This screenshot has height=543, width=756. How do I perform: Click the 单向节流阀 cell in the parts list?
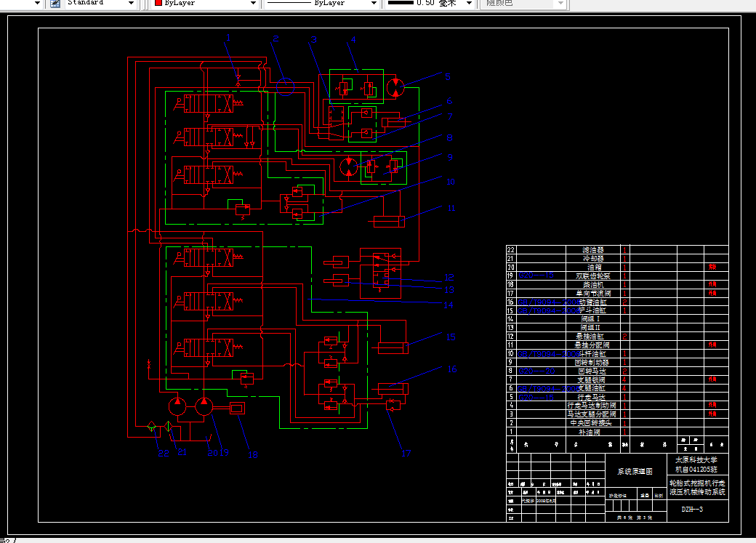[593, 293]
